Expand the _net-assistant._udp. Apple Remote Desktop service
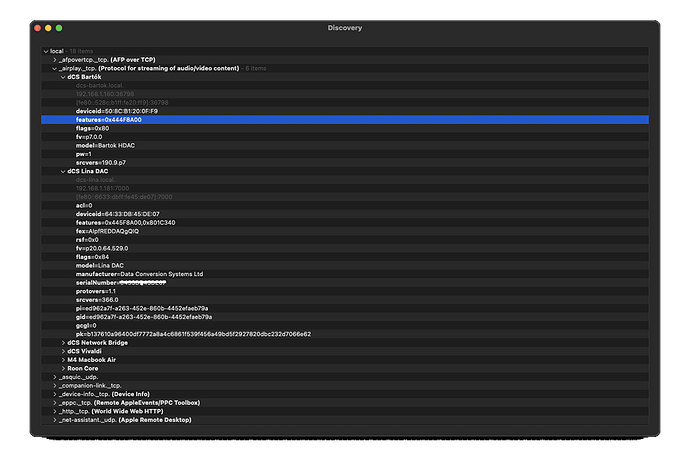Viewport: 690px width, 475px height. (x=55, y=420)
